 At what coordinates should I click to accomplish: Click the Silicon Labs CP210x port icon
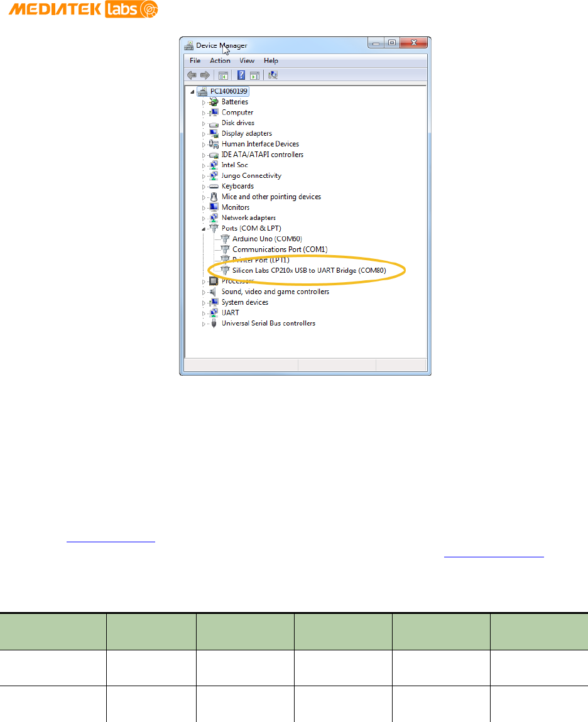coord(225,271)
